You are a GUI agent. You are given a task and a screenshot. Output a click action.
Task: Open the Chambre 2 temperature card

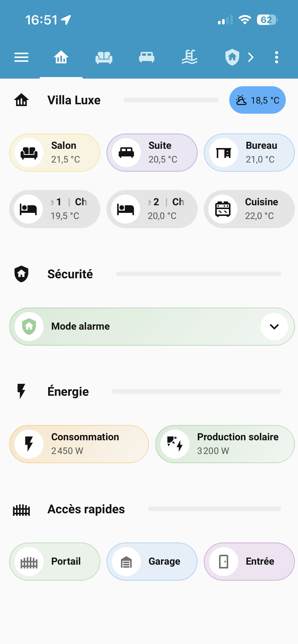pos(152,209)
